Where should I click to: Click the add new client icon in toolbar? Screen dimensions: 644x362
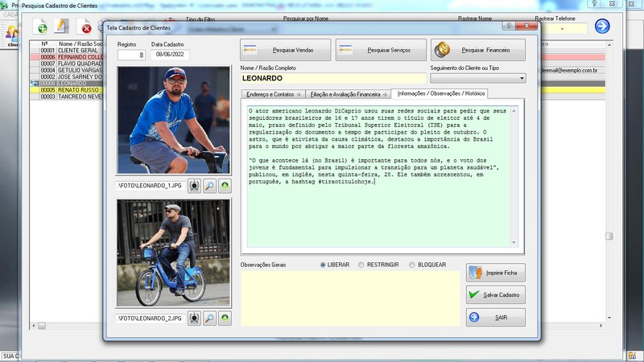[40, 27]
